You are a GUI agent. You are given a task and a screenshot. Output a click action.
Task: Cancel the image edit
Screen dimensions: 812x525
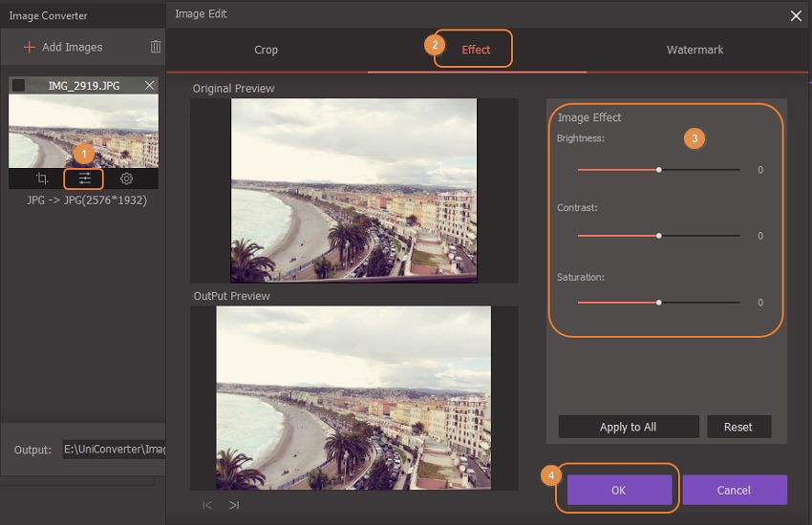[x=734, y=490]
